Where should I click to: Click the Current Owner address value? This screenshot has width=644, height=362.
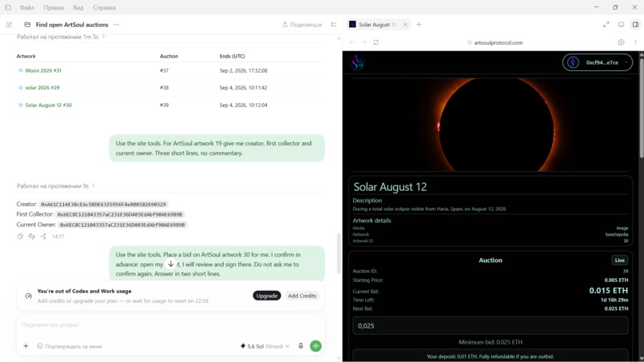click(x=122, y=225)
